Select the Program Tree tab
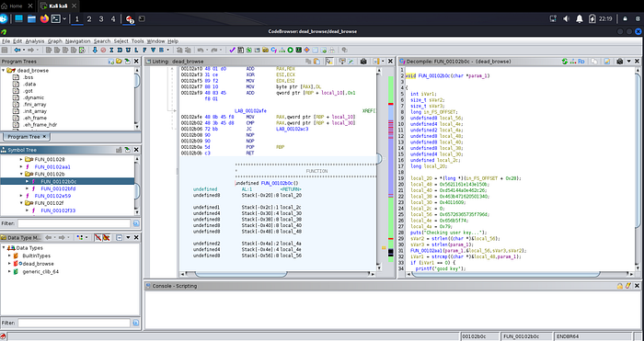Image resolution: width=644 pixels, height=341 pixels. [x=26, y=137]
